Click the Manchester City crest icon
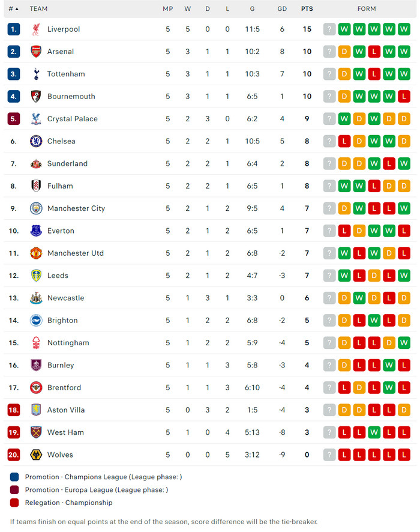The height and width of the screenshot is (532, 420). click(36, 208)
